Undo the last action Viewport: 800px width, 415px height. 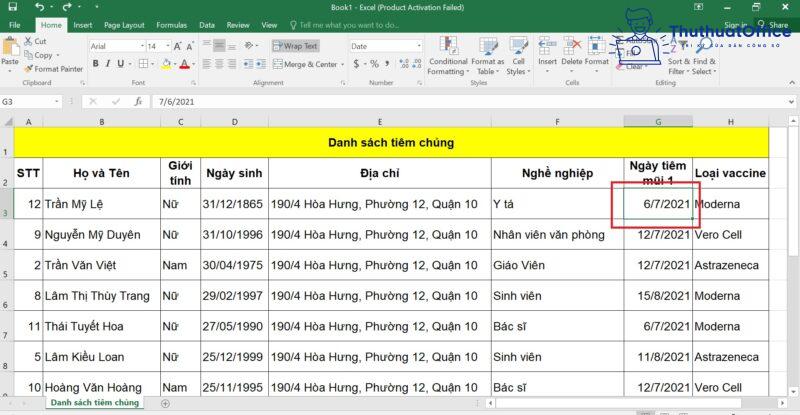tap(39, 7)
